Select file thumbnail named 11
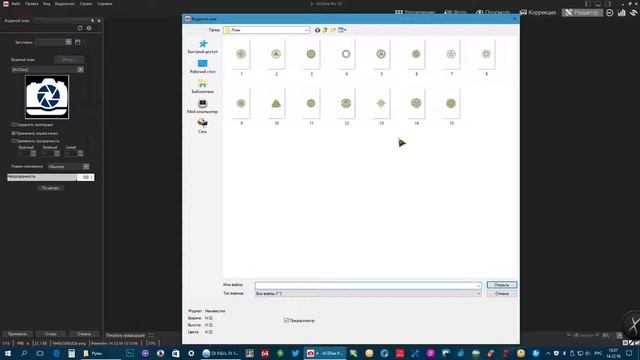Viewport: 640px width, 360px height. pyautogui.click(x=311, y=107)
